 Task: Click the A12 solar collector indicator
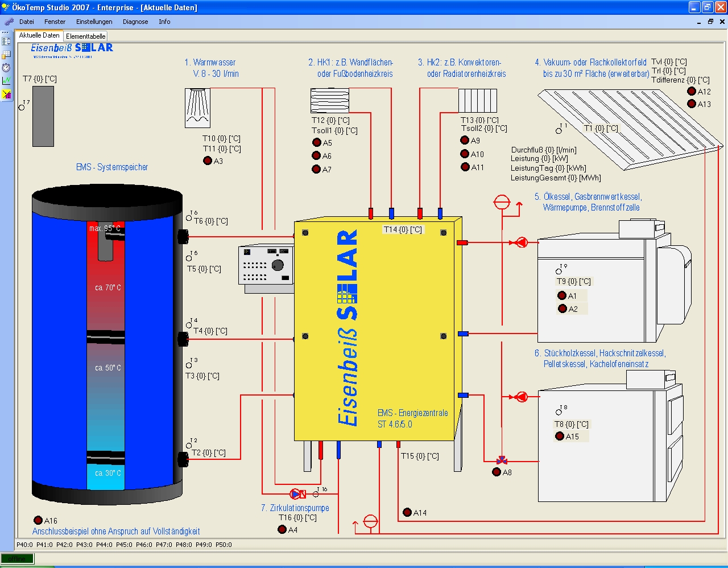click(692, 91)
